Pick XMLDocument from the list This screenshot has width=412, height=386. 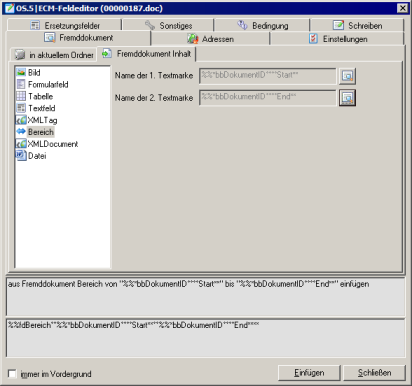tap(53, 144)
